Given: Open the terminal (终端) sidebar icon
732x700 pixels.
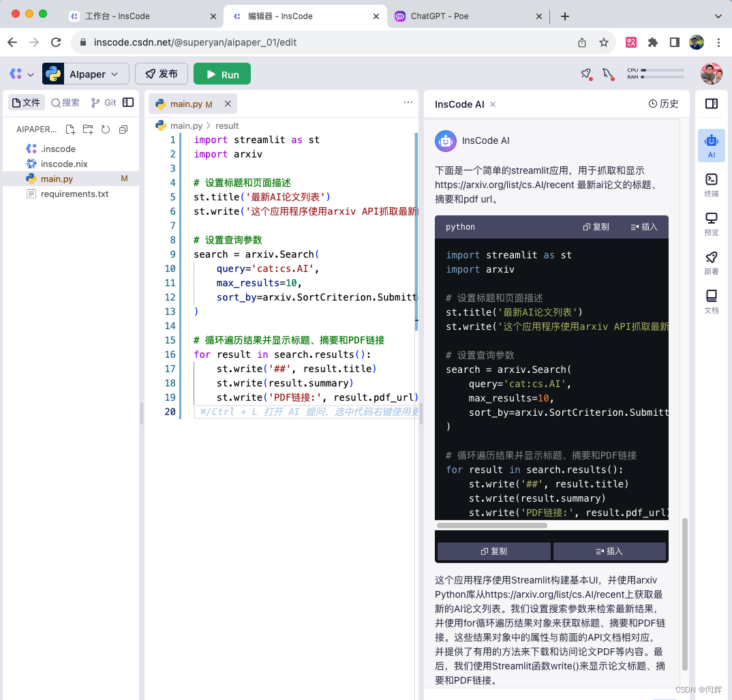Looking at the screenshot, I should tap(711, 185).
